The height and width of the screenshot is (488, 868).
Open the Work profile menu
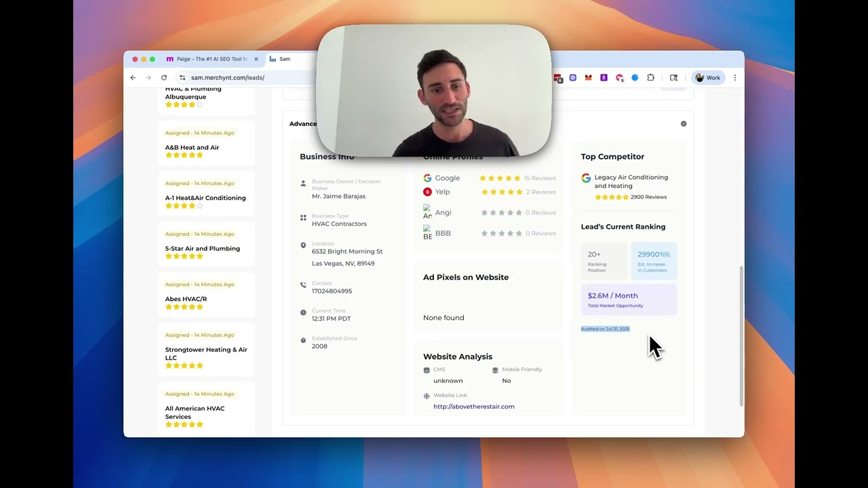point(707,78)
